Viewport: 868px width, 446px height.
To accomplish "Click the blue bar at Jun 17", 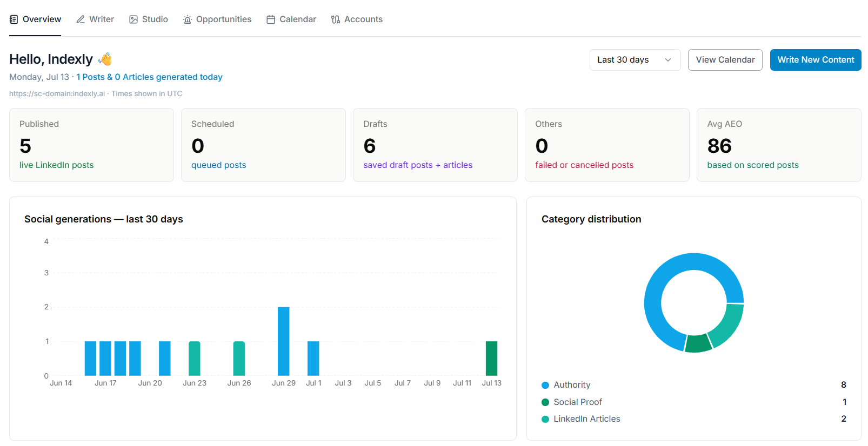I will click(105, 359).
